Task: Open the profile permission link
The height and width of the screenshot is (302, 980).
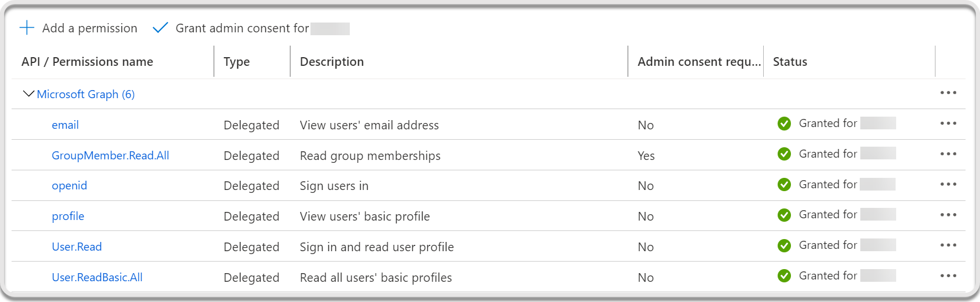Action: (x=68, y=216)
